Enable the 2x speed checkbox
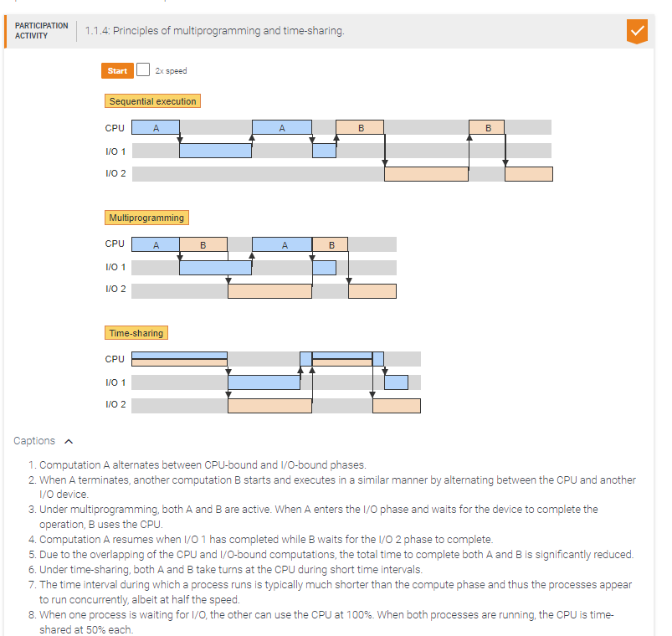The width and height of the screenshot is (672, 636). point(143,70)
